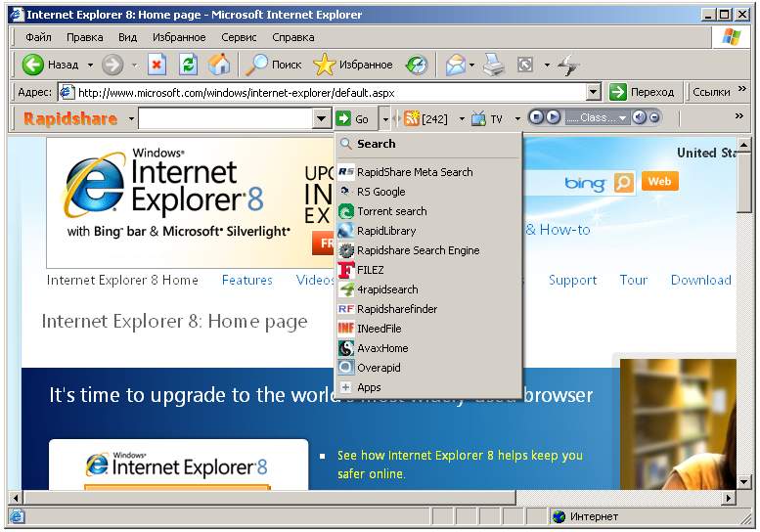The height and width of the screenshot is (532, 760).
Task: Print the page with the printer icon
Action: coord(494,65)
